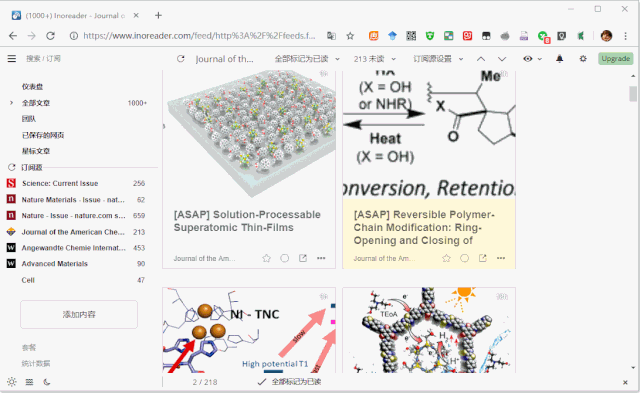This screenshot has height=393, width=640.
Task: Click the address bar URL
Action: (x=199, y=36)
